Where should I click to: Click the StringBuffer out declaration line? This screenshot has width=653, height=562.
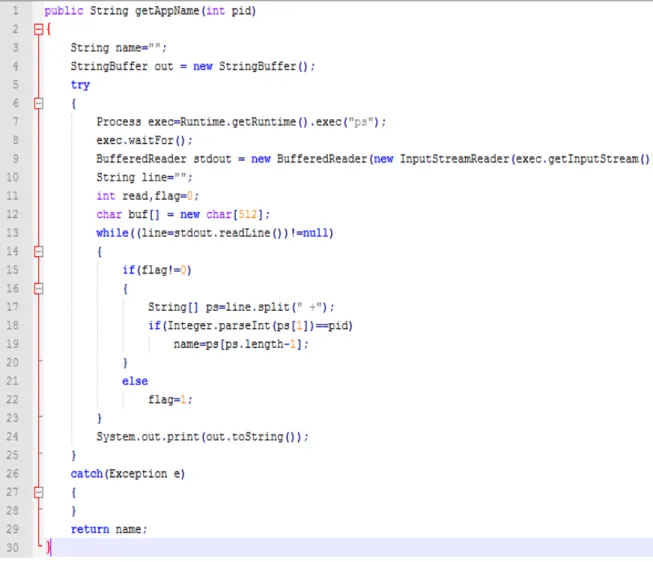[x=192, y=66]
